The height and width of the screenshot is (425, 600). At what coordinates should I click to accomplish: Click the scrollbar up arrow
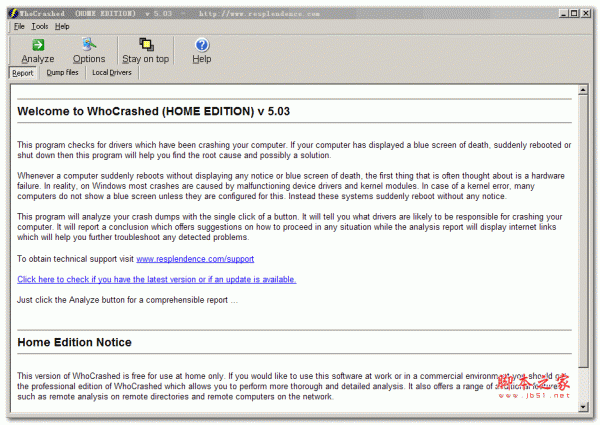coord(583,90)
